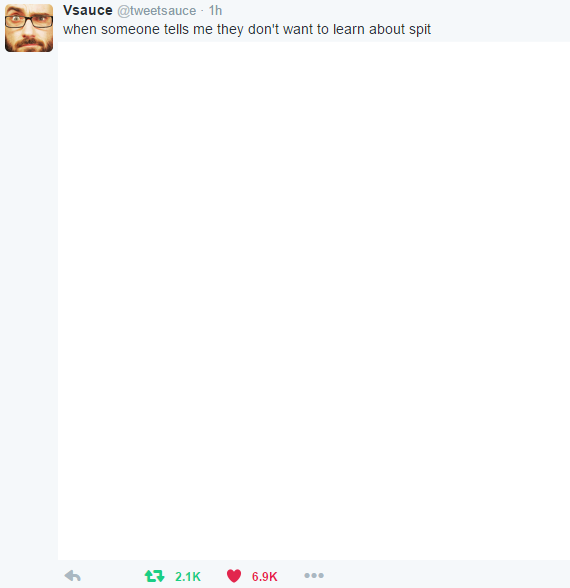Select the tweet text about spit
This screenshot has height=588, width=570.
coord(247,29)
